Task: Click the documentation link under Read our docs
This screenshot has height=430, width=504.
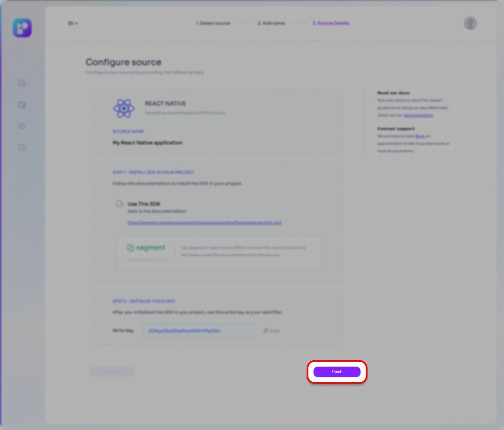Action: click(418, 115)
